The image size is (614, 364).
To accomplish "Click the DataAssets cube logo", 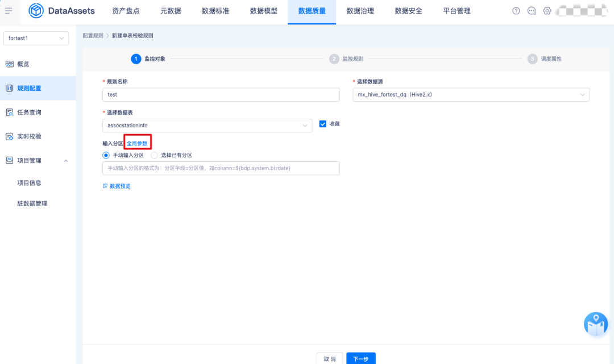I will (x=36, y=11).
